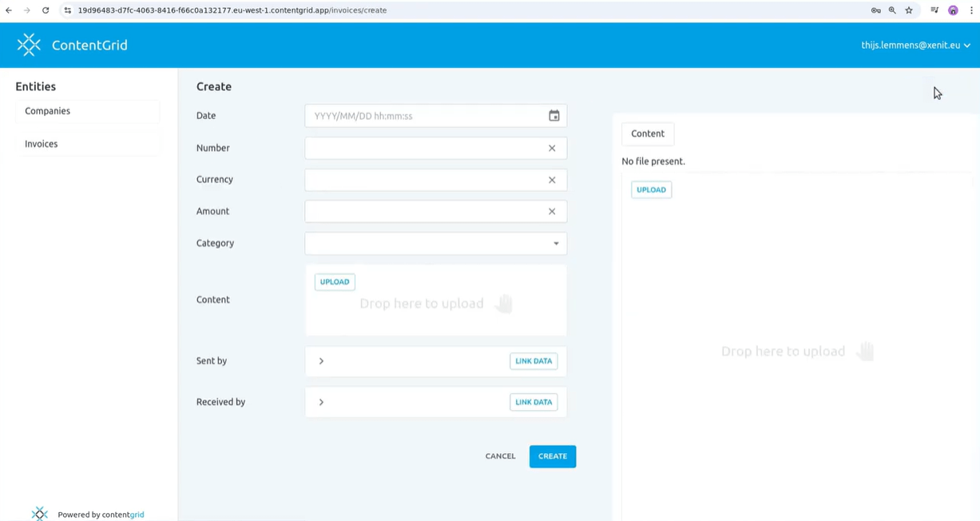Cancel the invoice creation
Image resolution: width=980 pixels, height=521 pixels.
(x=500, y=456)
